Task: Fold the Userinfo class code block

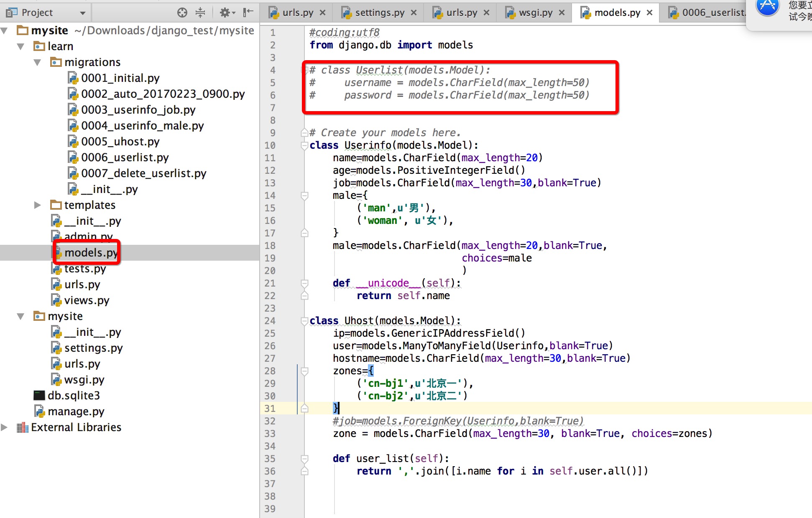Action: pos(304,145)
